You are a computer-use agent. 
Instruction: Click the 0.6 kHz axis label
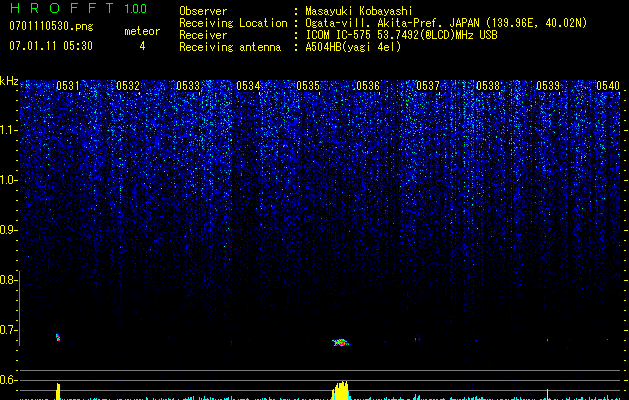[x=8, y=380]
